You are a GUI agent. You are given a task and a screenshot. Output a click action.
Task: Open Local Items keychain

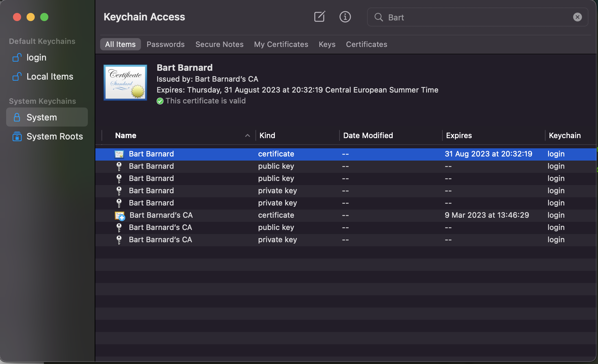click(49, 77)
